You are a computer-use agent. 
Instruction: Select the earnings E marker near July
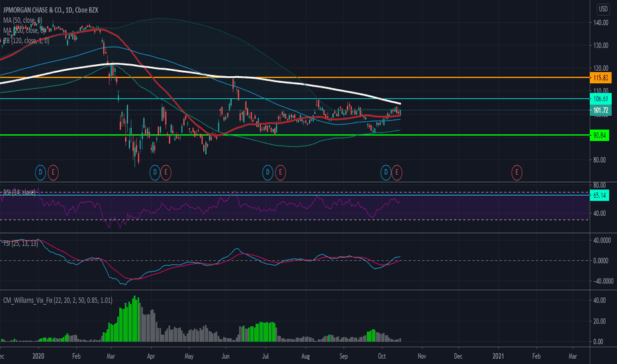pos(280,172)
